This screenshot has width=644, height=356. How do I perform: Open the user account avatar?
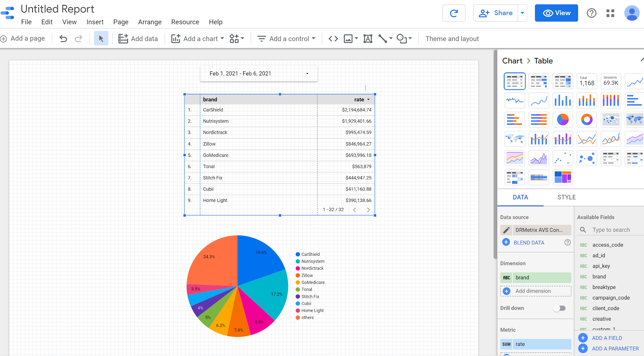click(632, 13)
